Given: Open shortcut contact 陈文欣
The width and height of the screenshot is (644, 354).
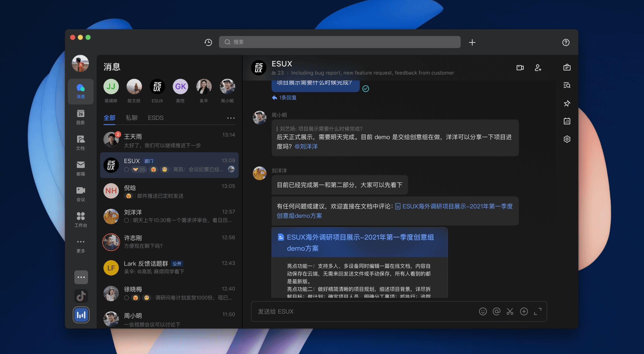Looking at the screenshot, I should (134, 91).
